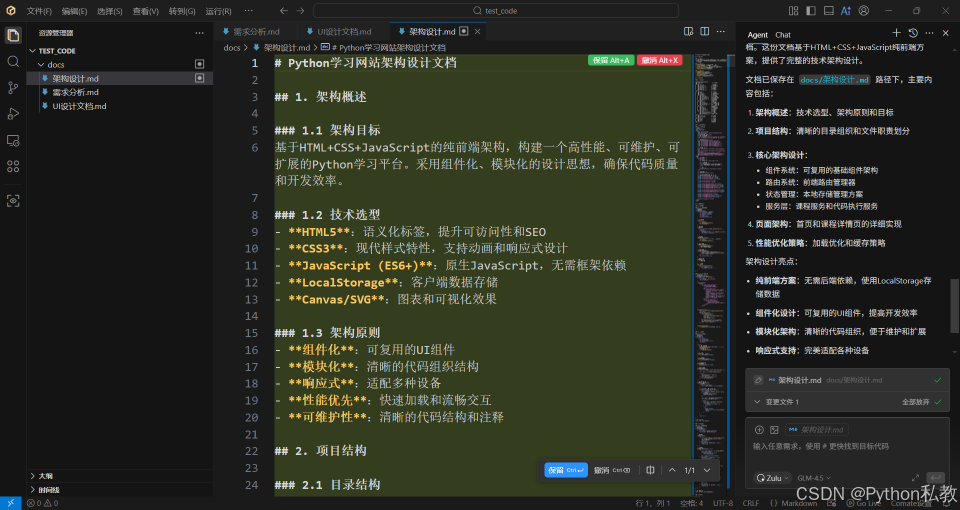Collapse the docs folder in explorer

point(41,64)
